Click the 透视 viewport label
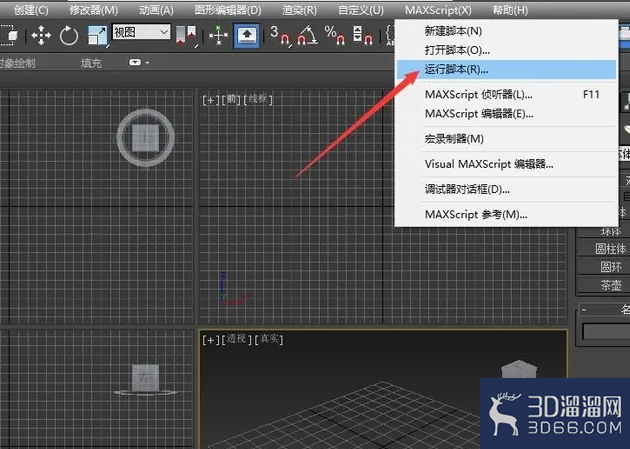This screenshot has width=630, height=449. 236,339
